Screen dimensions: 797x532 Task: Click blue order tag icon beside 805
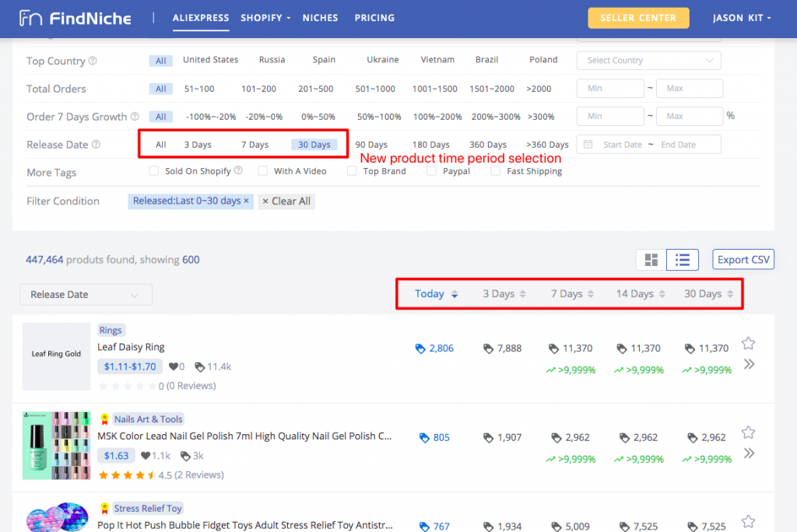[424, 437]
